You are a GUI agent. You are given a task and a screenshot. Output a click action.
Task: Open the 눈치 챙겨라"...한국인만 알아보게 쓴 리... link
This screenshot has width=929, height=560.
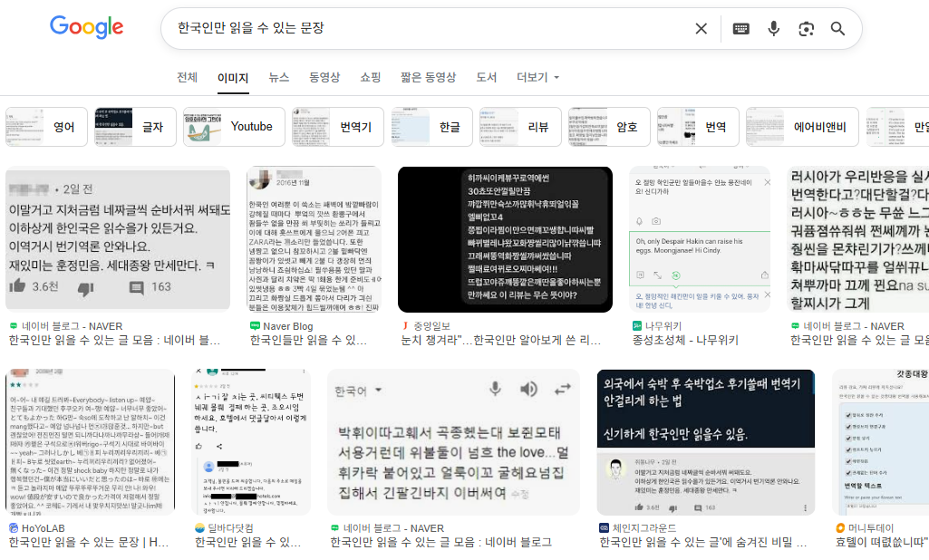point(501,341)
